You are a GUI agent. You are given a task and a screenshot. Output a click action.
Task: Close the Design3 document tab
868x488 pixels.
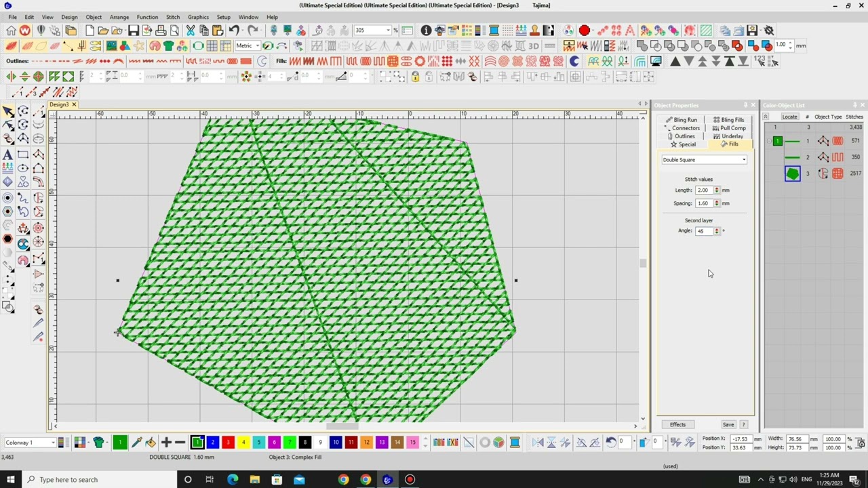tap(74, 105)
